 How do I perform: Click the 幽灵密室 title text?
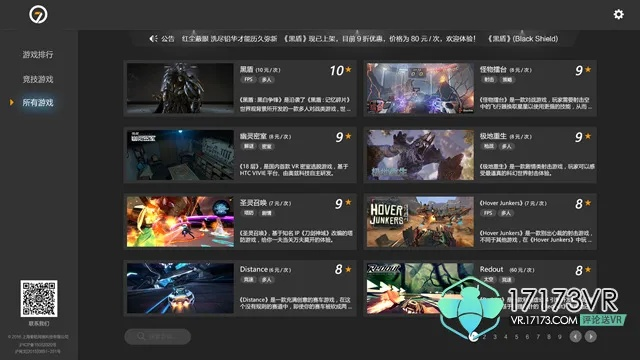[x=253, y=136]
